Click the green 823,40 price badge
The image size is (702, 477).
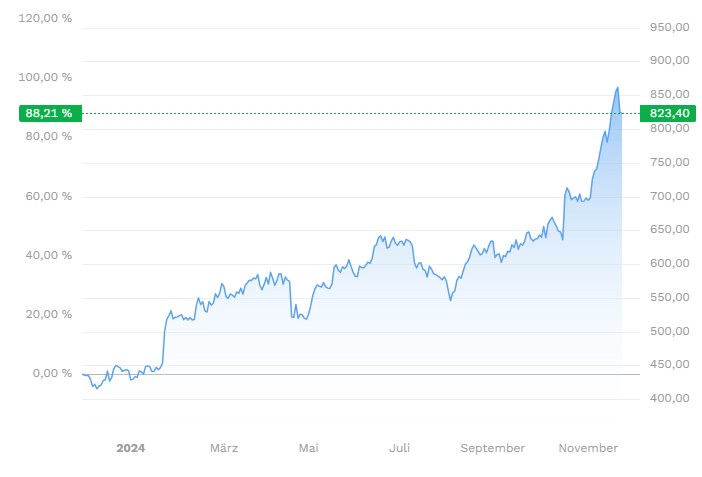(668, 113)
